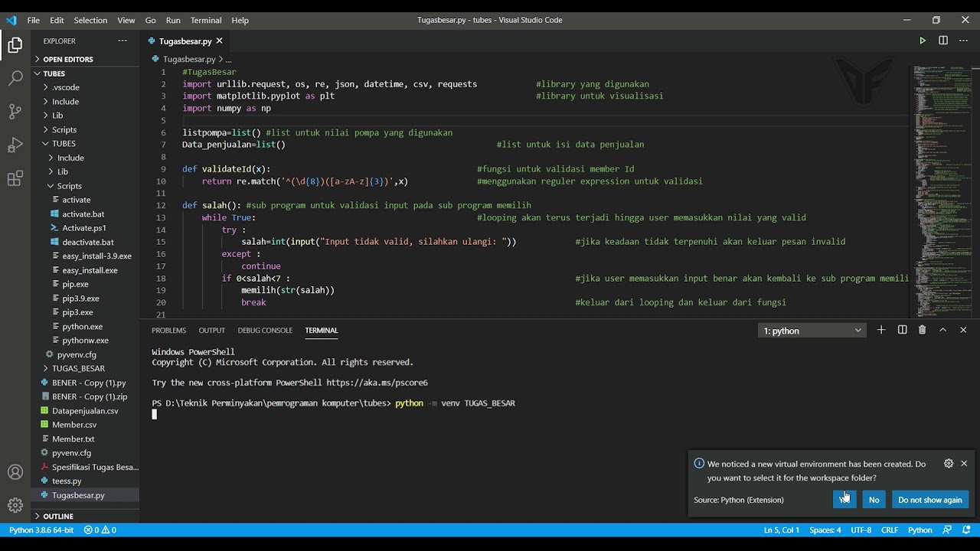Open editor More Actions menu
Viewport: 980px width, 551px height.
point(964,41)
